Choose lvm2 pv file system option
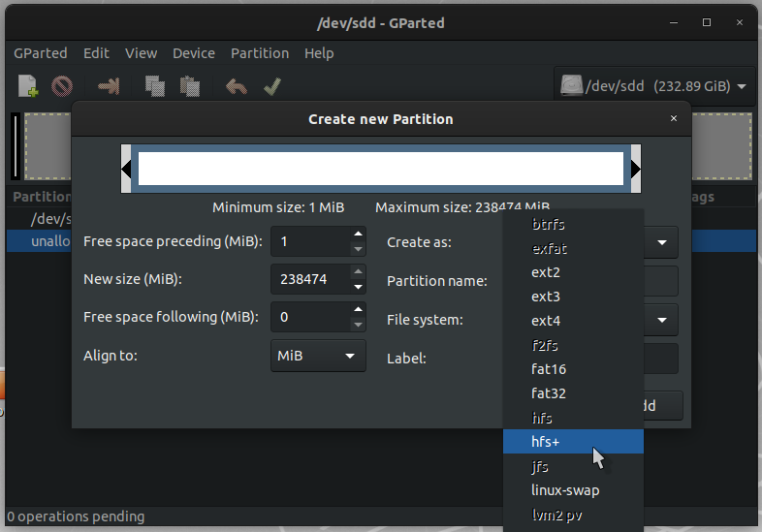762x532 pixels. (x=574, y=515)
